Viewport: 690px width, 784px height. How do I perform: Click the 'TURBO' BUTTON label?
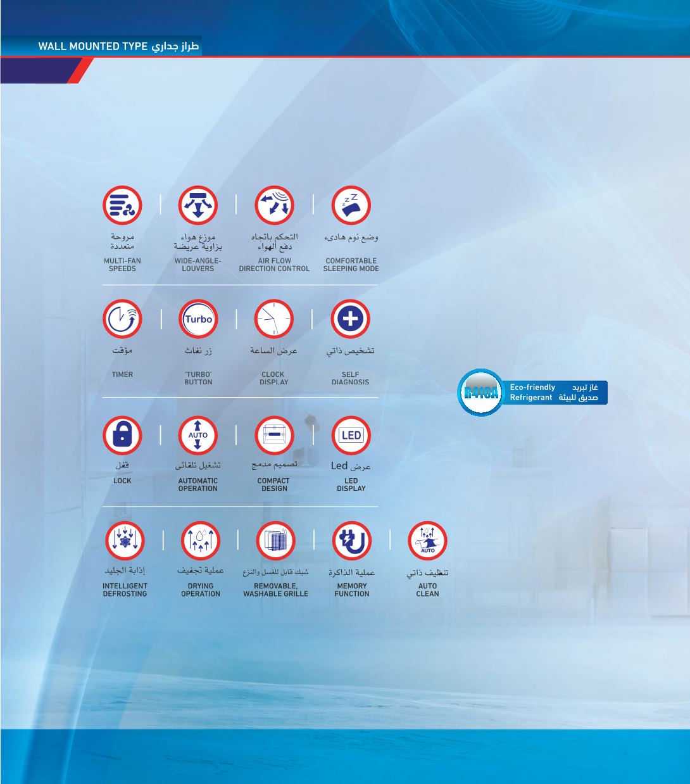[198, 378]
